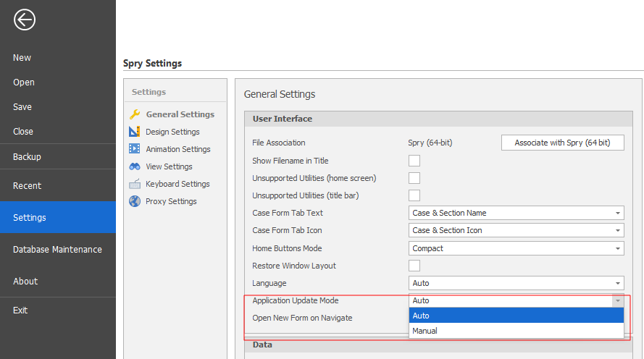The width and height of the screenshot is (644, 359).
Task: Choose Manual from the update mode list
Action: tap(515, 331)
